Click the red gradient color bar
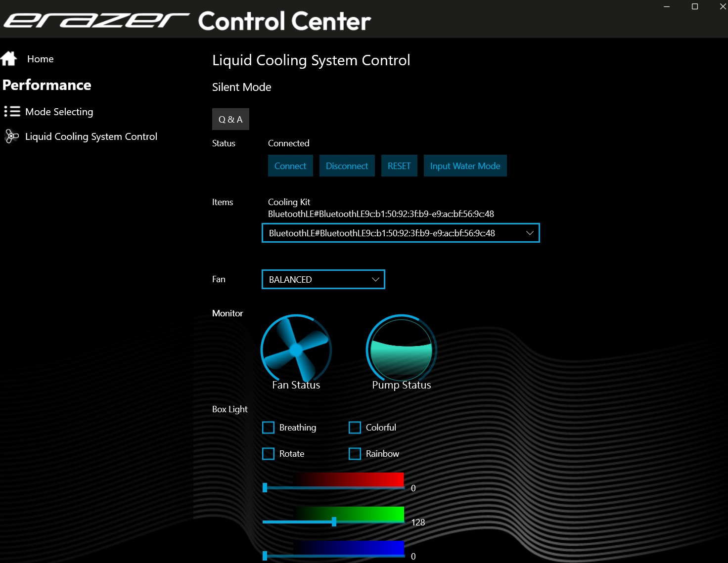The image size is (728, 563). (x=349, y=479)
